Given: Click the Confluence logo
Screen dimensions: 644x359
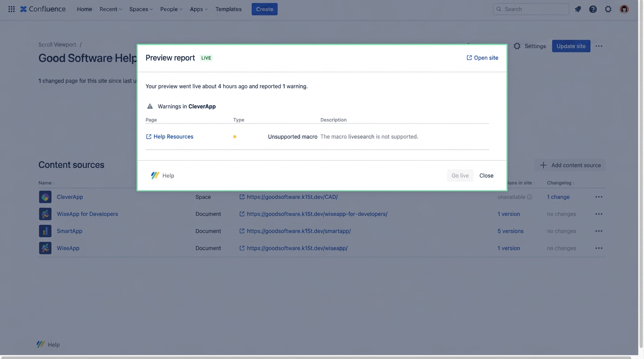Looking at the screenshot, I should [x=43, y=9].
